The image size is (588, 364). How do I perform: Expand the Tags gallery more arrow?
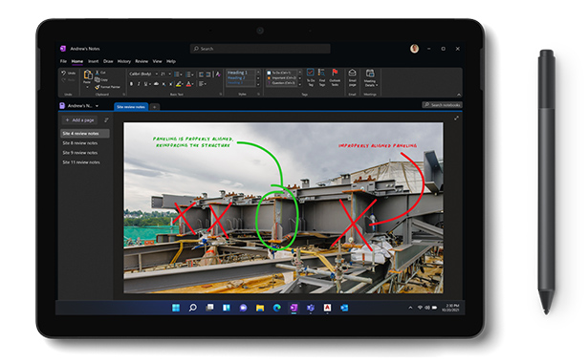299,85
